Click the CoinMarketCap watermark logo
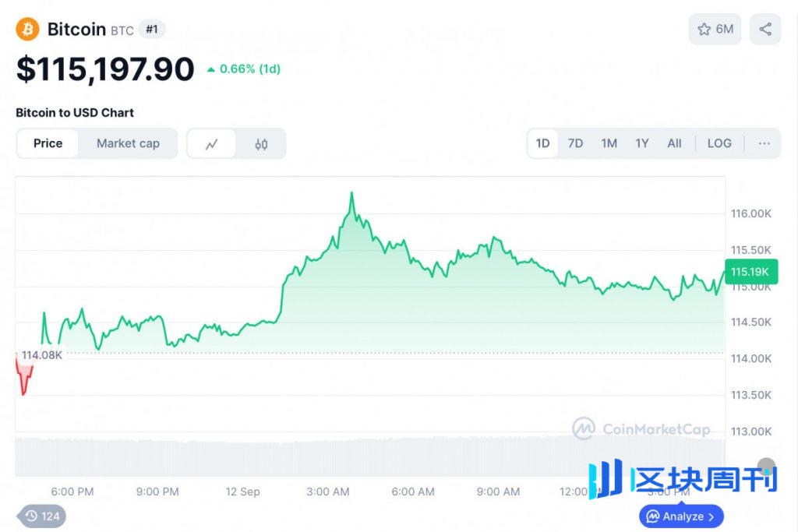This screenshot has height=532, width=798. pyautogui.click(x=641, y=428)
